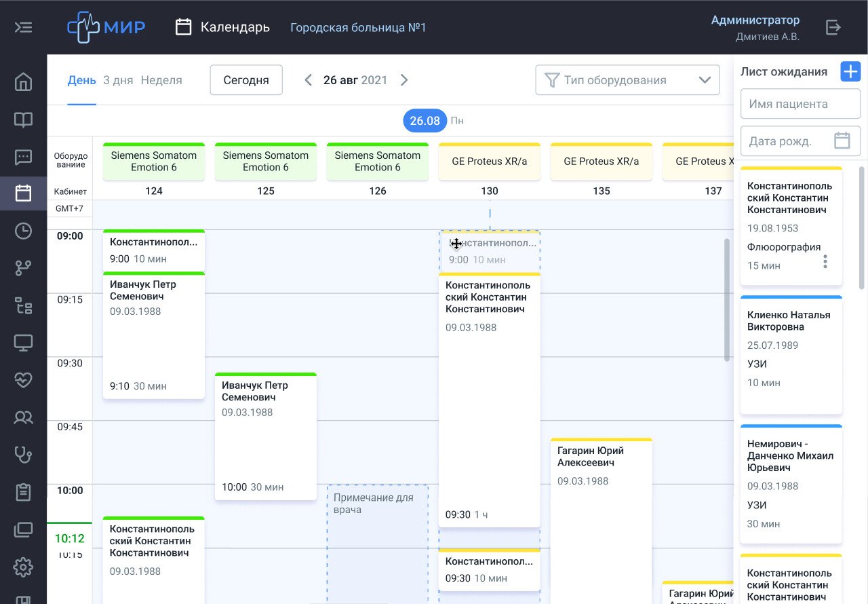The image size is (868, 604).
Task: Open the settings gear sidebar icon
Action: tap(23, 566)
